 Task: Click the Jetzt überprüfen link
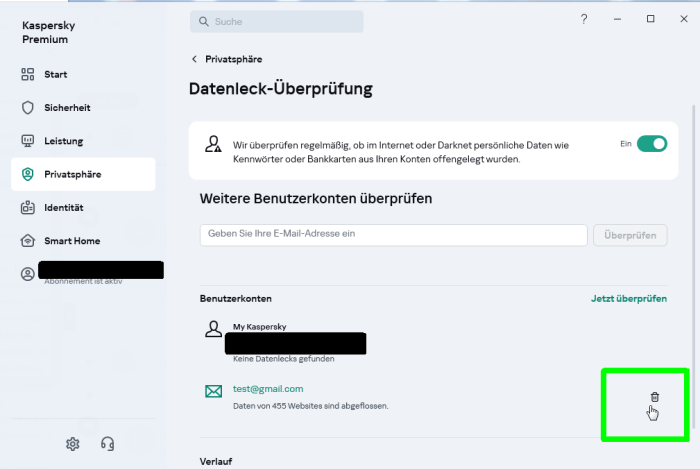coord(629,299)
